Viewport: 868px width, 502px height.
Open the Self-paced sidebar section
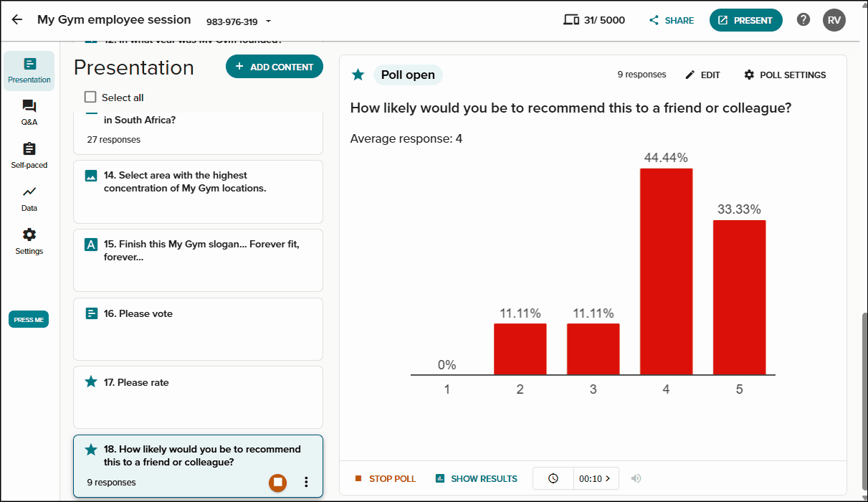click(x=29, y=156)
